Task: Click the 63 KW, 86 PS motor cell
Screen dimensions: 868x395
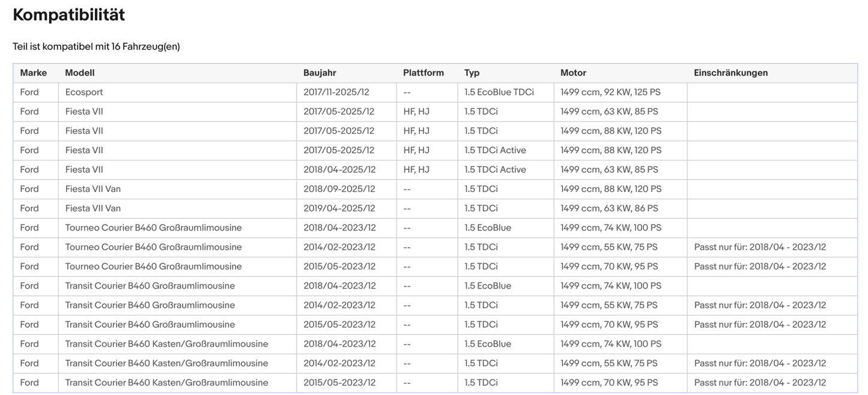Action: (609, 208)
